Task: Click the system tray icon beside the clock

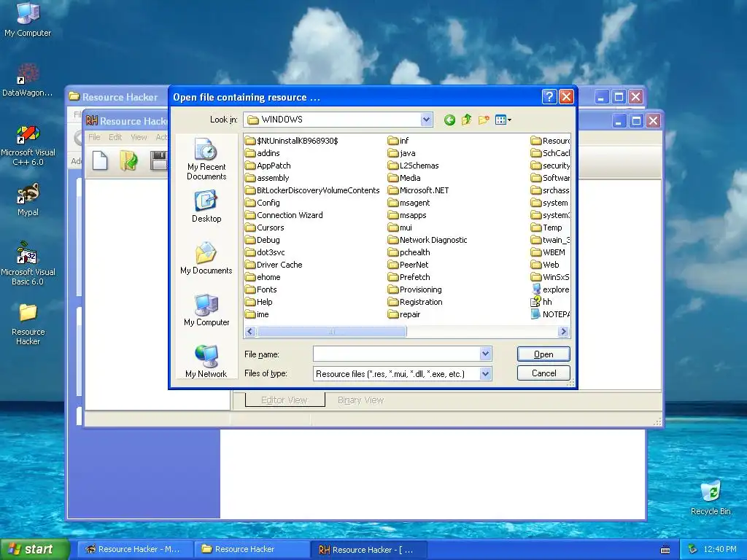Action: click(x=693, y=550)
